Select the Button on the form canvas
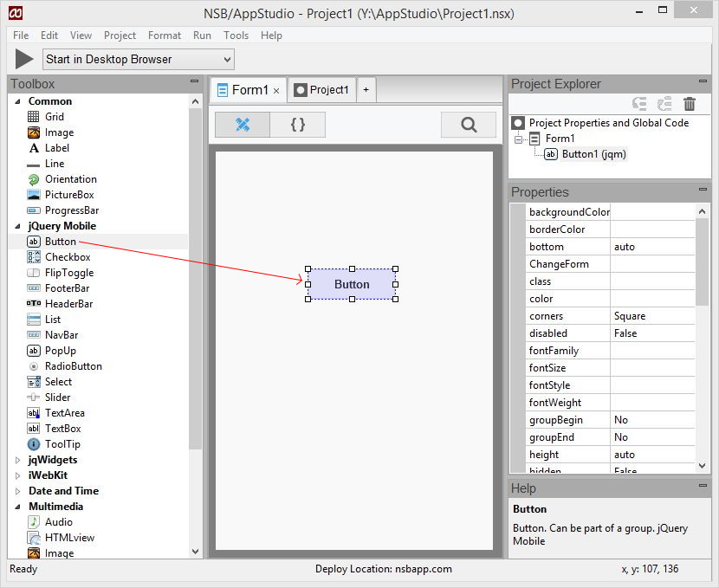The height and width of the screenshot is (588, 719). pos(352,284)
